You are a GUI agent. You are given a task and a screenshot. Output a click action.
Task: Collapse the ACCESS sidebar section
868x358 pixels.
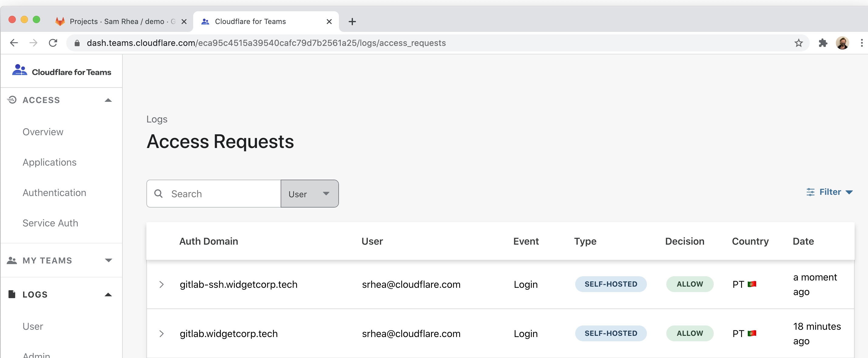click(x=108, y=100)
